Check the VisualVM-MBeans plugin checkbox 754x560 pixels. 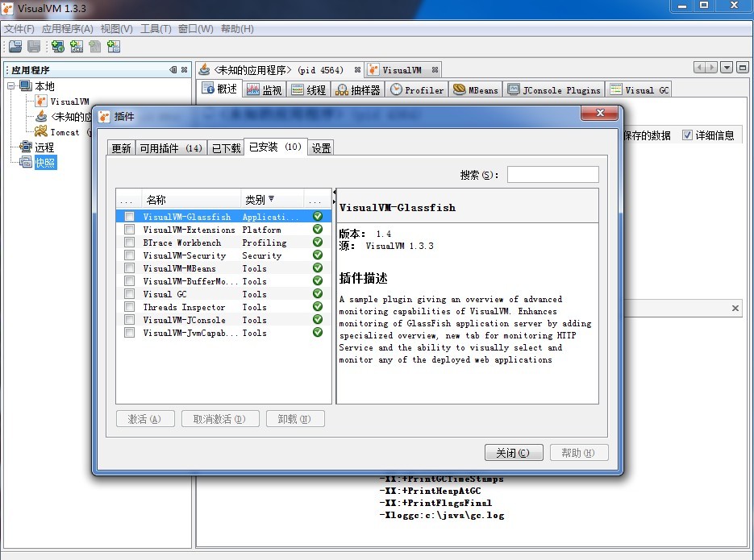coord(129,268)
